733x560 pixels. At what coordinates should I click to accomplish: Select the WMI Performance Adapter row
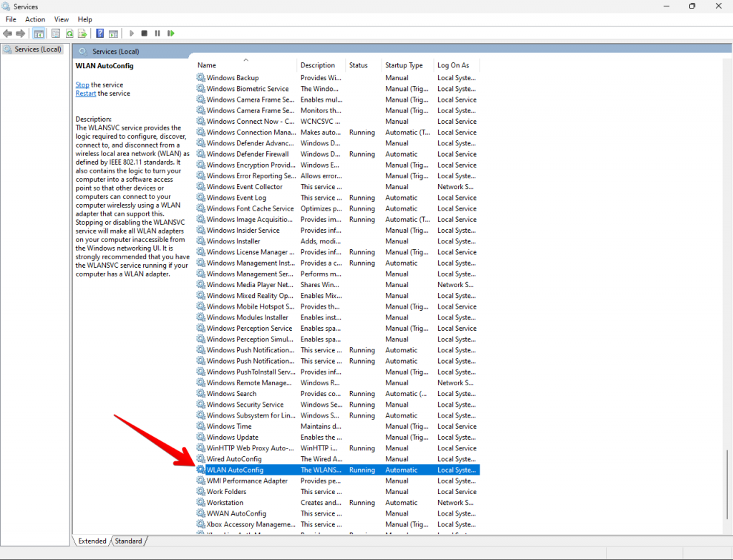tap(338, 481)
